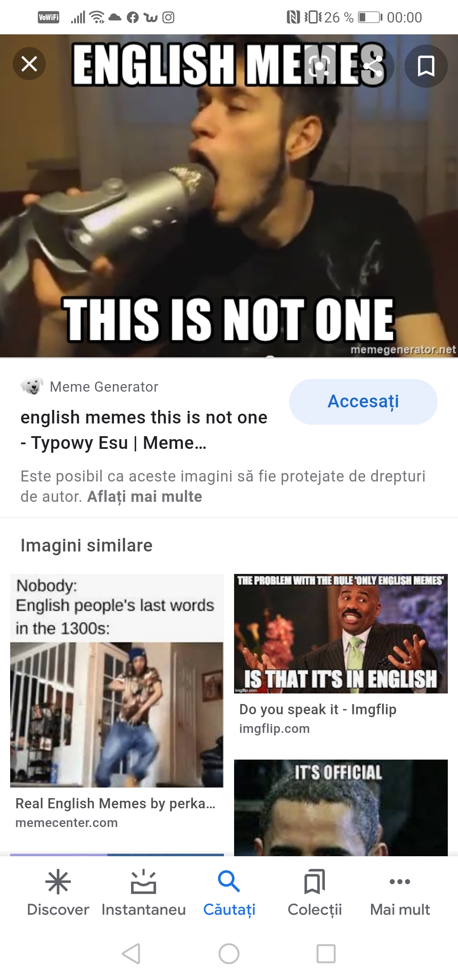The height and width of the screenshot is (980, 458).
Task: Open the Aflați mai multe link
Action: click(x=145, y=496)
